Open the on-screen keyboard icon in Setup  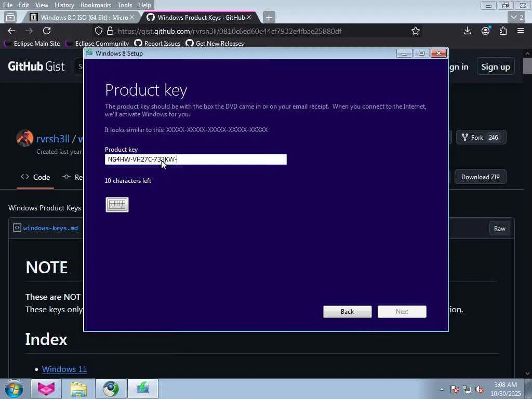117,205
